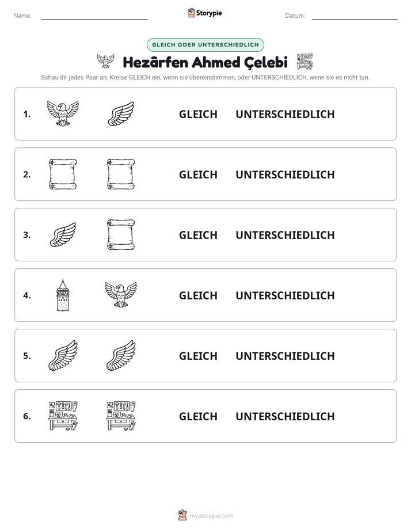This screenshot has height=532, width=411.
Task: Click the Storypie bear logo at top
Action: click(191, 13)
